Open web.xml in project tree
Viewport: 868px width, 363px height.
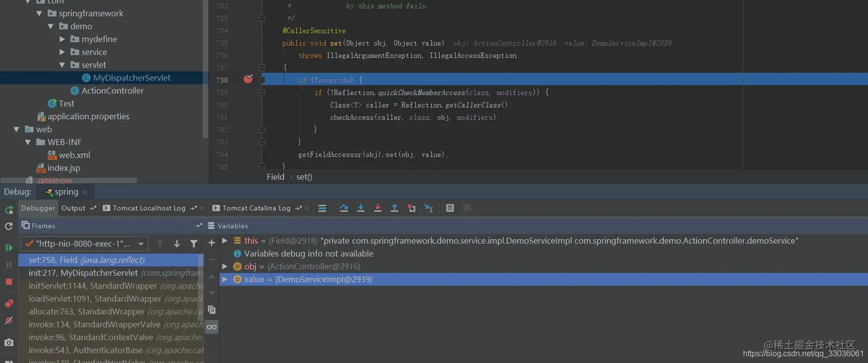(x=75, y=155)
